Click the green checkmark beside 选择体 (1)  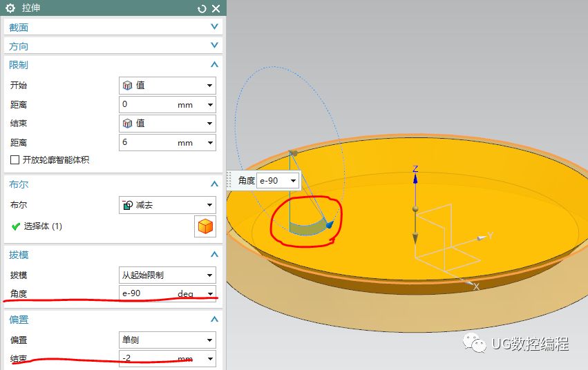coord(16,226)
